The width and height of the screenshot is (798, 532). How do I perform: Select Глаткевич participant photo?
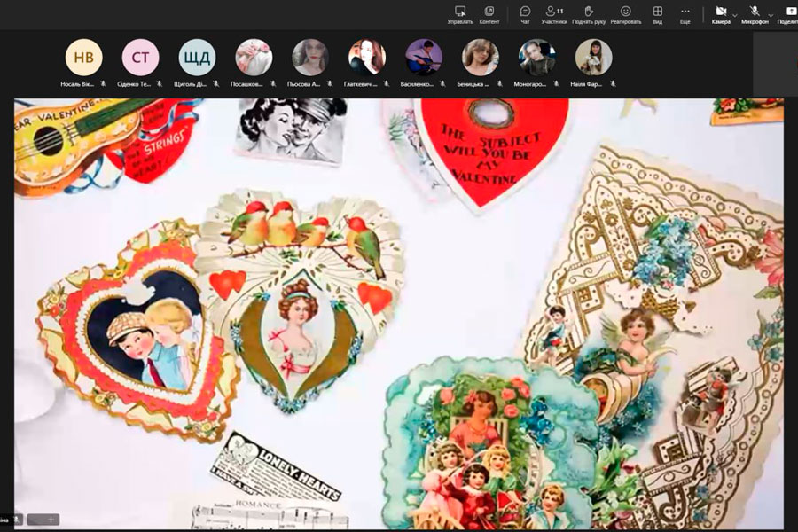367,57
